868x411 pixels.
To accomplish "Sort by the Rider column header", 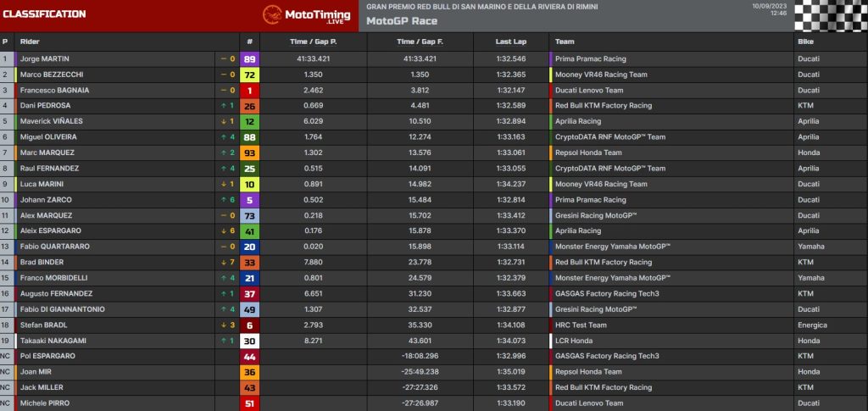I will click(x=30, y=41).
